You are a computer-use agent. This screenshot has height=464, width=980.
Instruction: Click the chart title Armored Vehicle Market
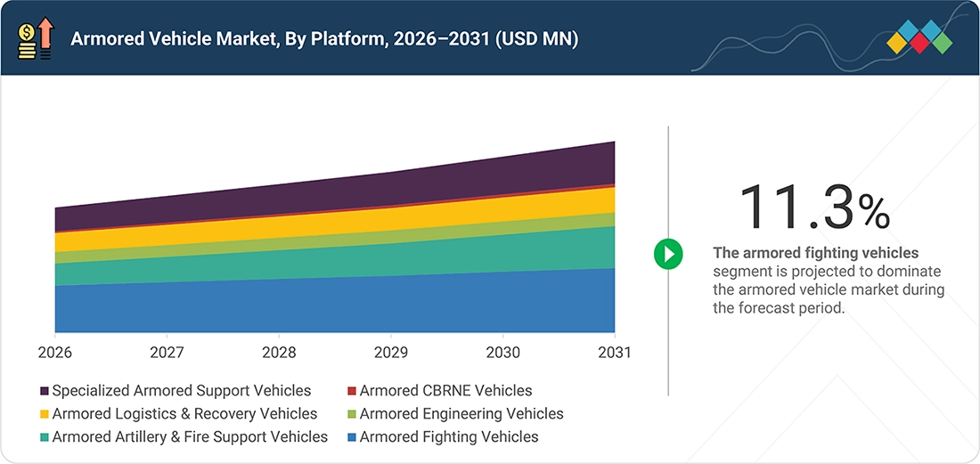pyautogui.click(x=324, y=38)
